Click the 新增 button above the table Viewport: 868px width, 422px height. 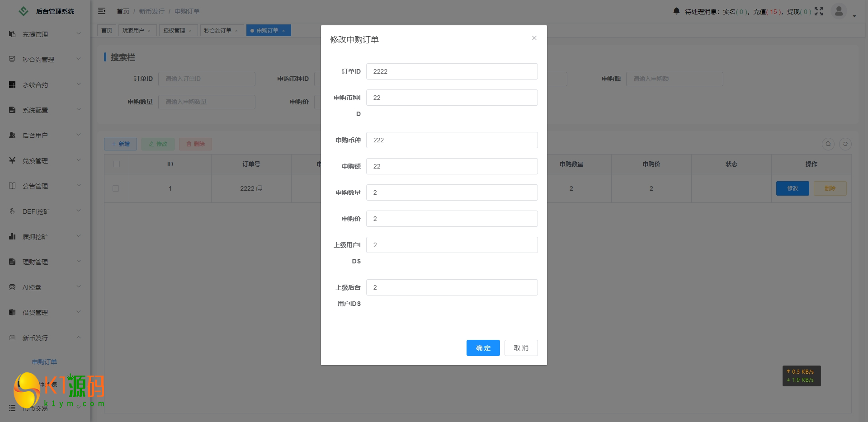121,144
